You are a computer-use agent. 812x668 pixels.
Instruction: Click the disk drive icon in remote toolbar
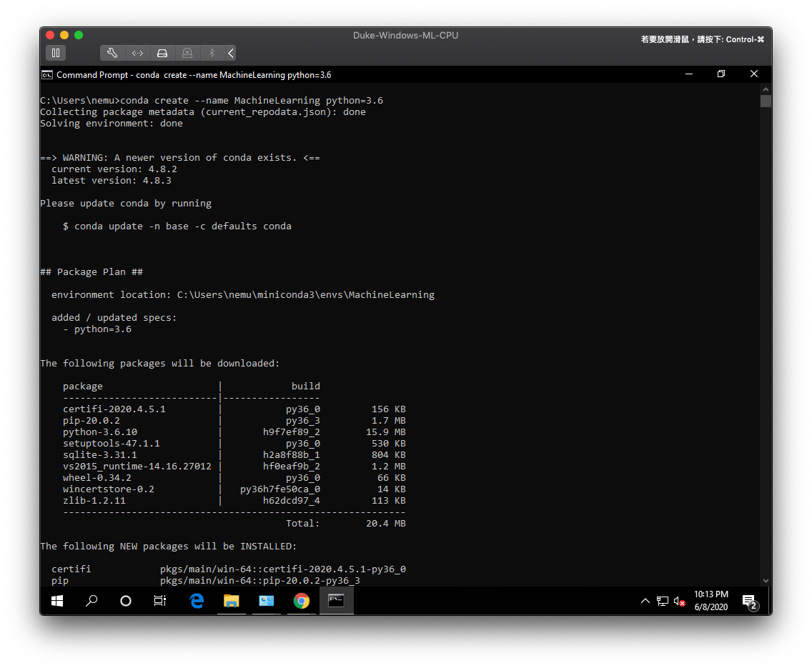(162, 52)
